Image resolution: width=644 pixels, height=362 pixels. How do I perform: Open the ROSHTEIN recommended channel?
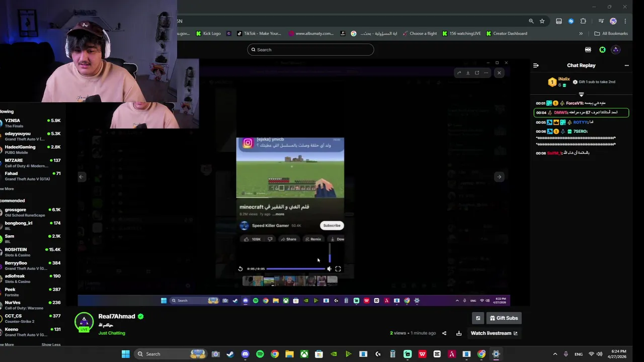[30, 252]
